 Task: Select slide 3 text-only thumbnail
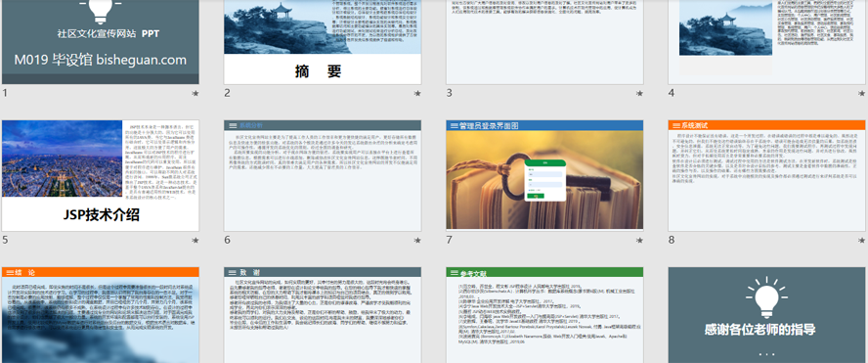point(544,41)
